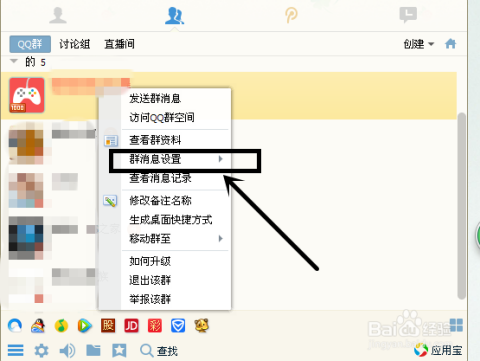
Task: Open the red lottery 彩 icon
Action: (x=155, y=326)
